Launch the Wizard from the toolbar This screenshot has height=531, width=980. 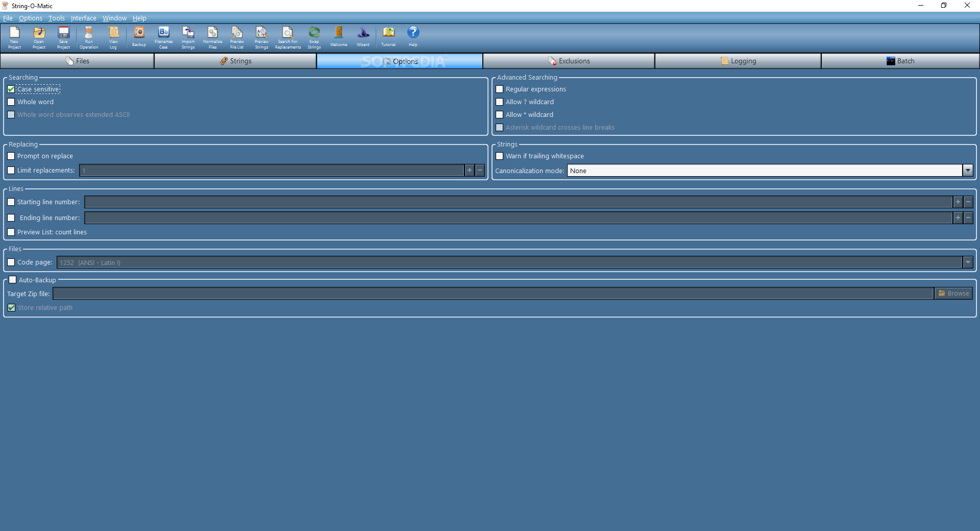click(x=363, y=37)
